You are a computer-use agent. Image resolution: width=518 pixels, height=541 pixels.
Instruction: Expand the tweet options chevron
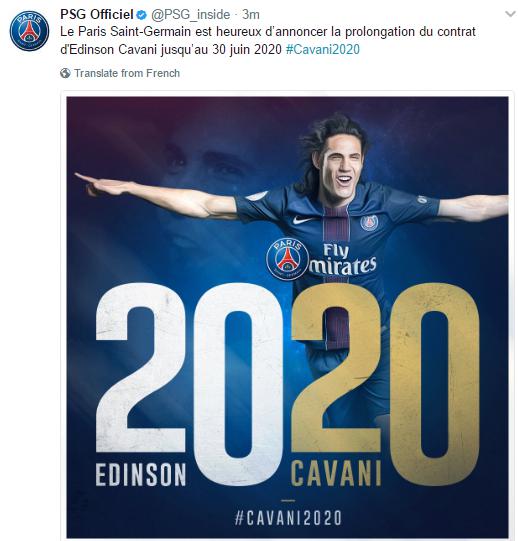(x=510, y=14)
